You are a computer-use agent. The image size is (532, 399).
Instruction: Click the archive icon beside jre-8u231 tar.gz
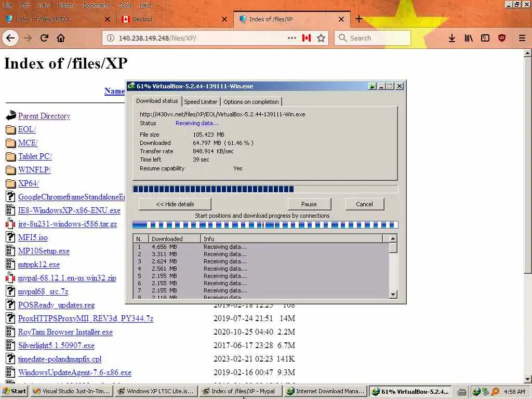[x=10, y=224]
